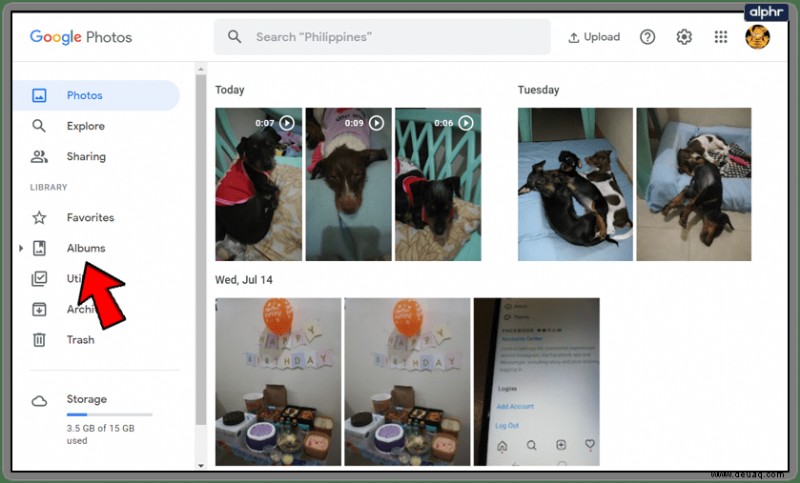
Task: Open the Google apps grid icon
Action: (721, 37)
